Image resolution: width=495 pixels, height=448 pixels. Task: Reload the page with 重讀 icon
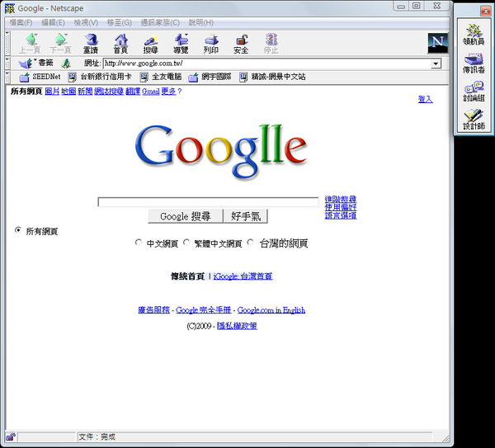(91, 43)
